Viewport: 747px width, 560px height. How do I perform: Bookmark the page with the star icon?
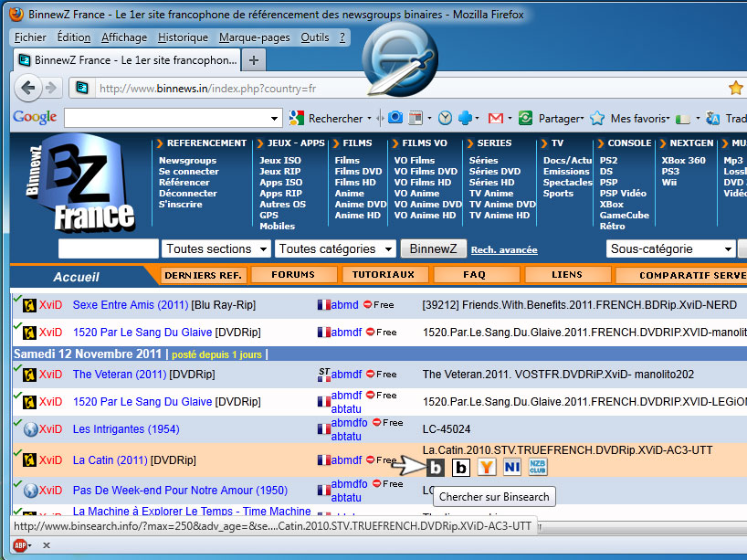click(735, 88)
